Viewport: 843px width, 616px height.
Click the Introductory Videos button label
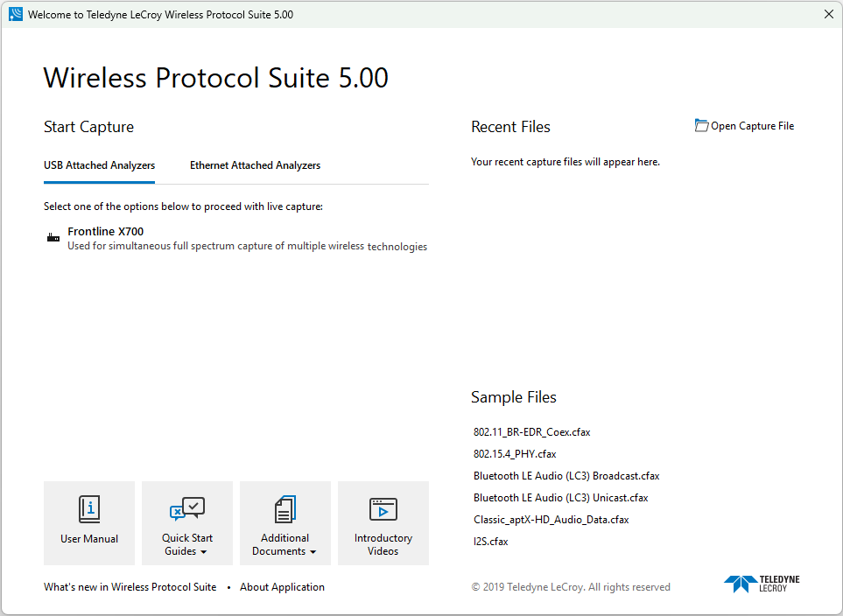[383, 544]
